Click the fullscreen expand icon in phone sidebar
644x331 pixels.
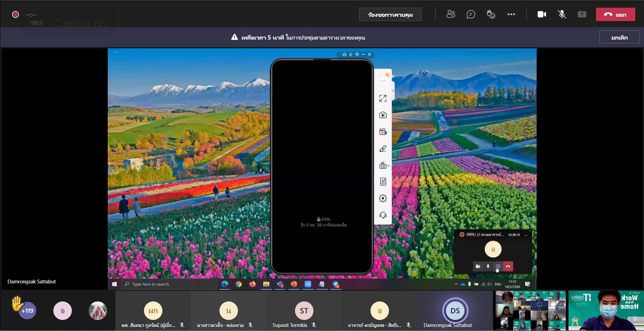pyautogui.click(x=383, y=98)
